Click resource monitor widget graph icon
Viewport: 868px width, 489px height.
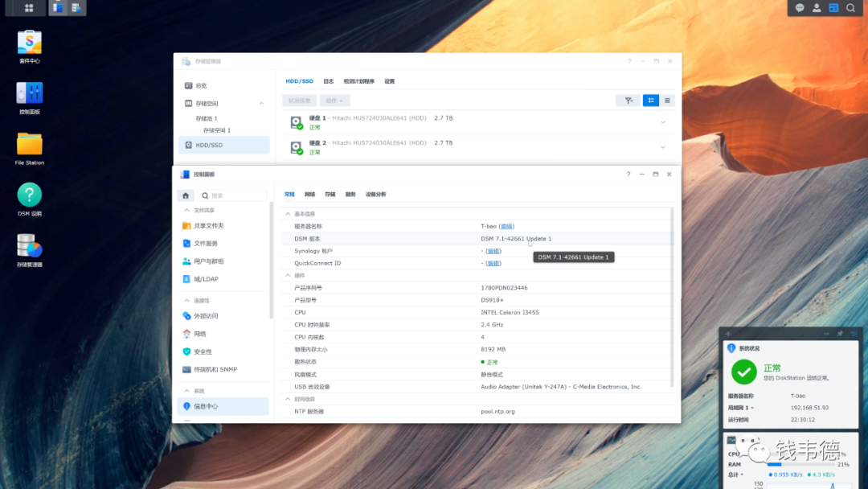click(x=731, y=440)
